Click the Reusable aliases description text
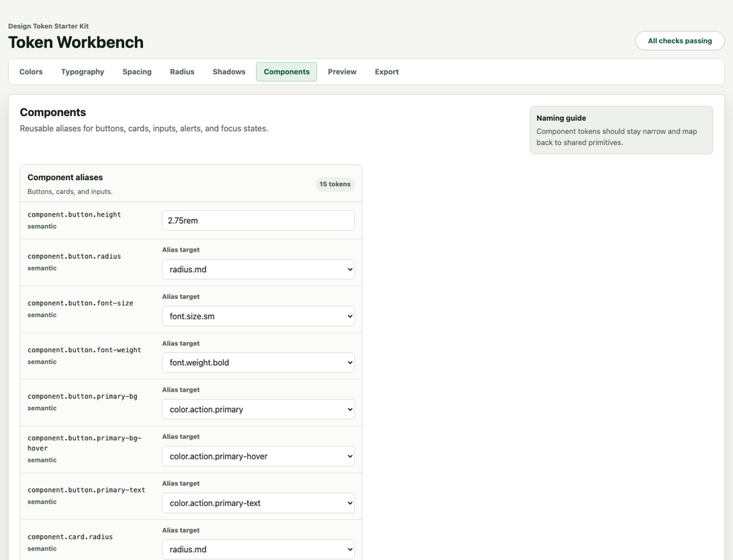 [x=144, y=128]
